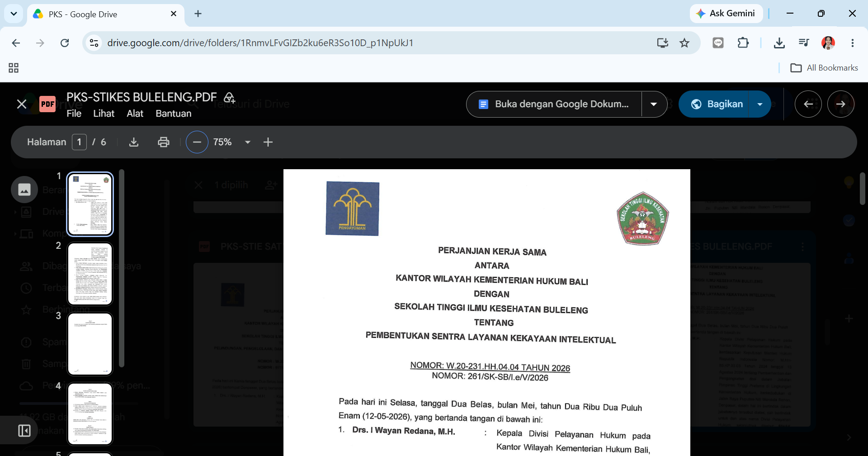Zoom in with plus button
Viewport: 868px width, 456px height.
(x=268, y=142)
